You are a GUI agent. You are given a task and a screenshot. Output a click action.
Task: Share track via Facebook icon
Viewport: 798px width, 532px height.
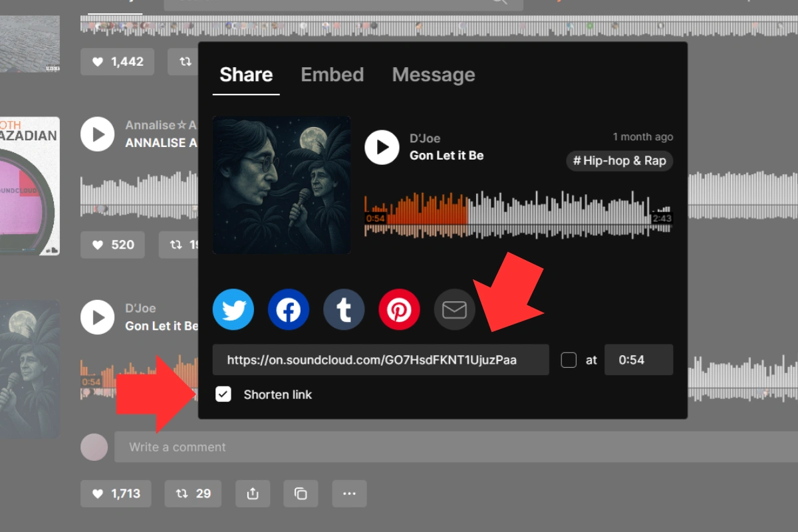289,310
